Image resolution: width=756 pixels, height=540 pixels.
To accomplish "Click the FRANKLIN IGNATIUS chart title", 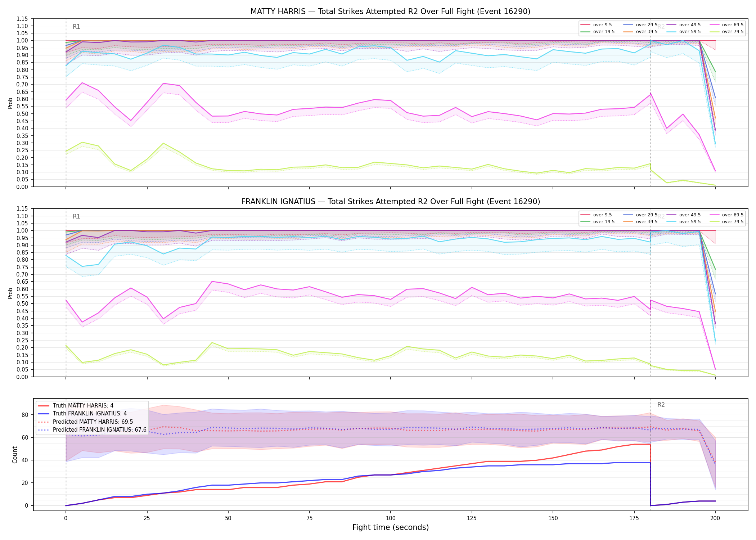I will click(390, 202).
